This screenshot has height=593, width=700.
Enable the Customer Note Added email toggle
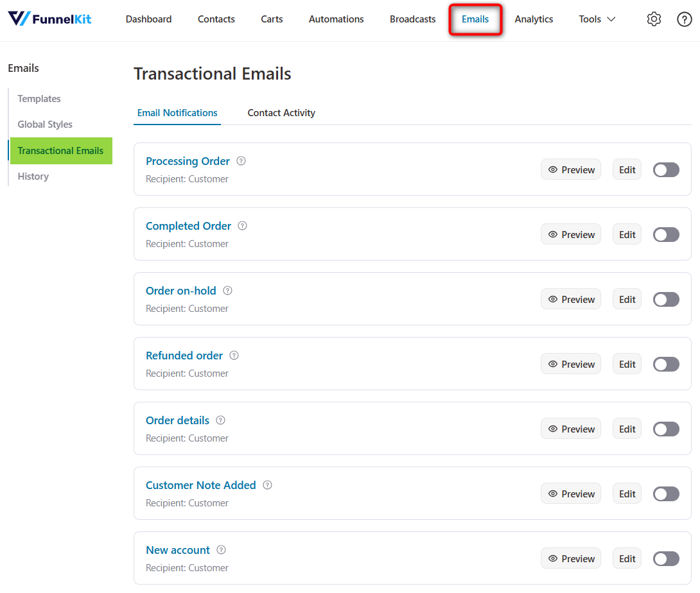666,494
